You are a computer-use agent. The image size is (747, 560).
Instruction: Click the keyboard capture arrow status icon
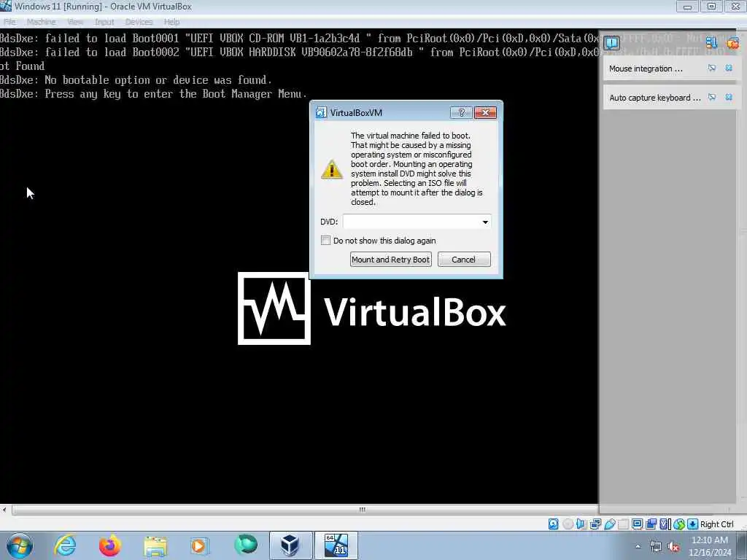pos(693,524)
